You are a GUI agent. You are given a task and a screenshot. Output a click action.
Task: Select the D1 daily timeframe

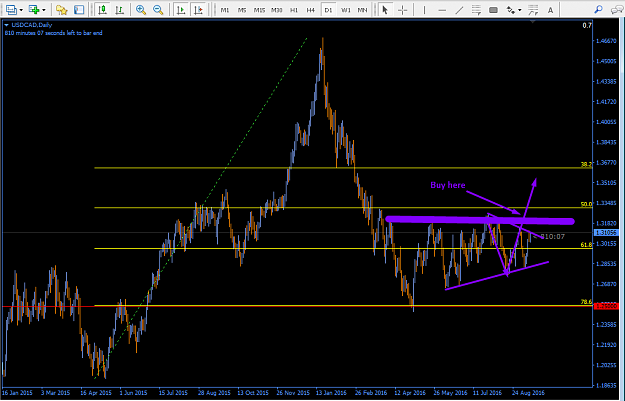[x=328, y=10]
